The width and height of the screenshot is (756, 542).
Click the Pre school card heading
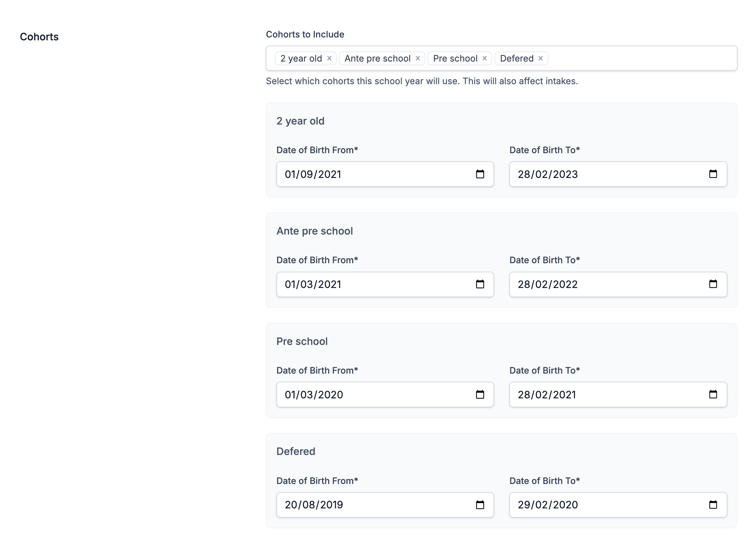click(x=302, y=341)
